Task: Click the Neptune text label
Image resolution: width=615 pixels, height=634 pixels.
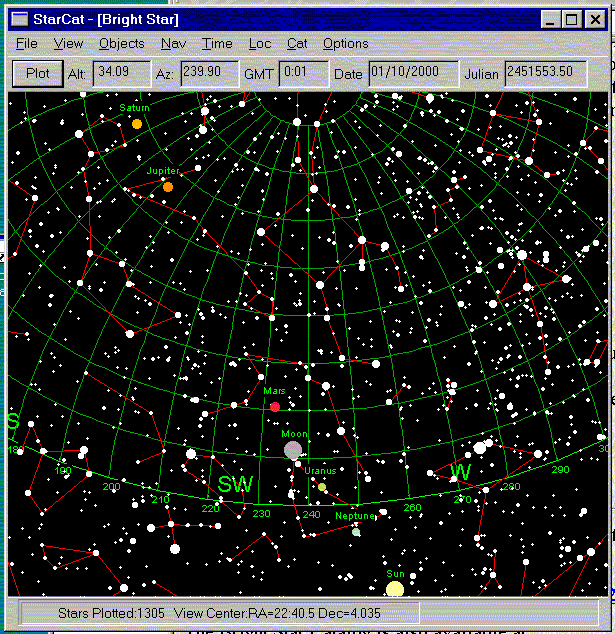Action: (355, 516)
